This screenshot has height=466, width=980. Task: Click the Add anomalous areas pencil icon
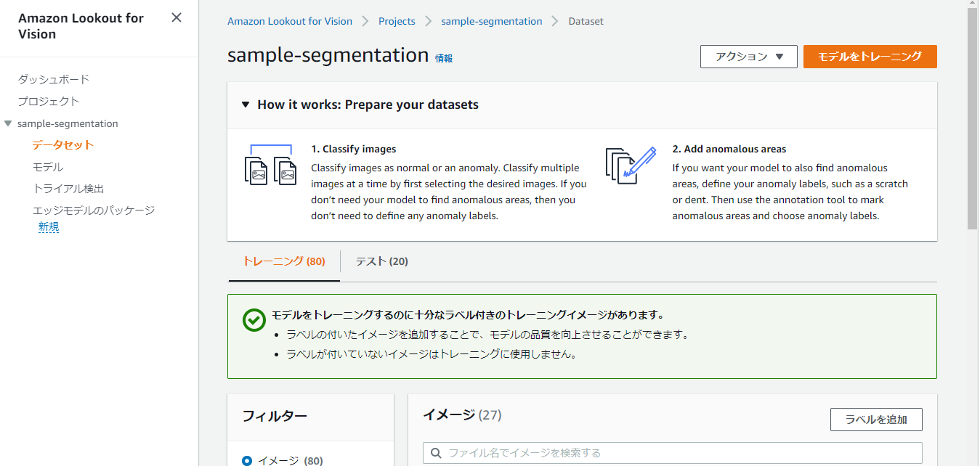click(631, 165)
